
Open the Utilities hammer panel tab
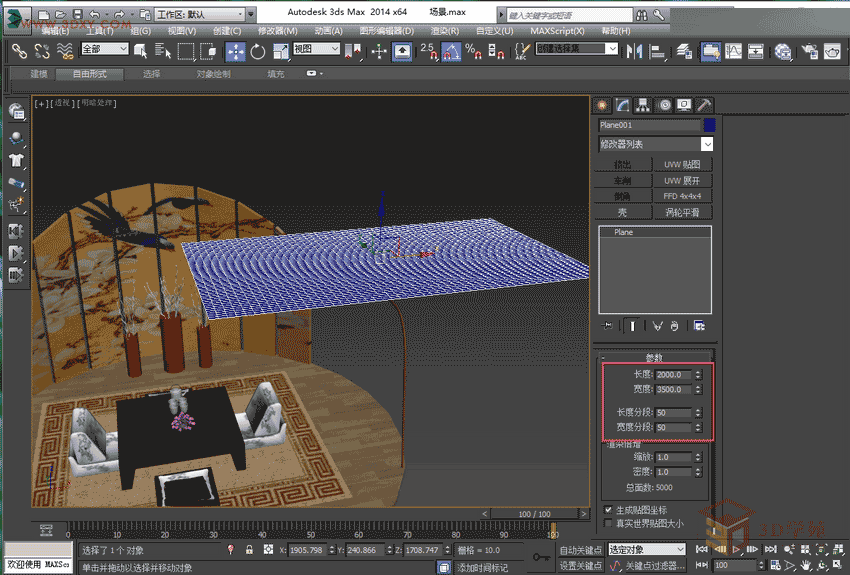click(704, 104)
